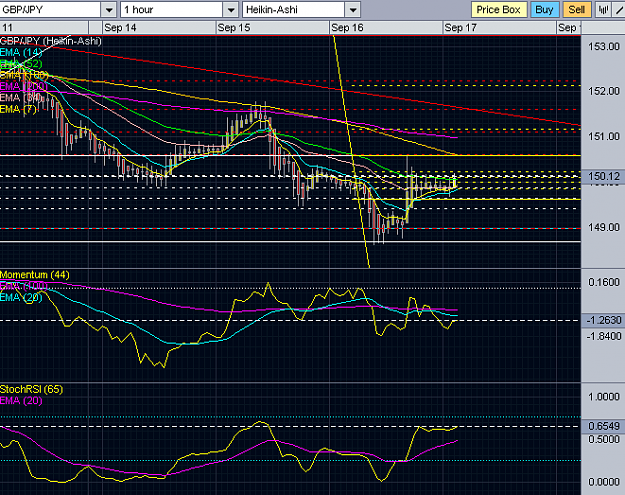Click the 151.00 price axis value

coord(604,137)
